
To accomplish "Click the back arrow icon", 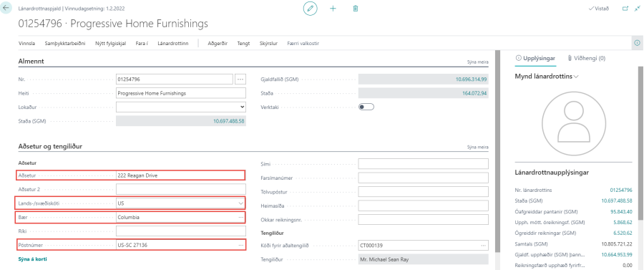I will coord(6,8).
